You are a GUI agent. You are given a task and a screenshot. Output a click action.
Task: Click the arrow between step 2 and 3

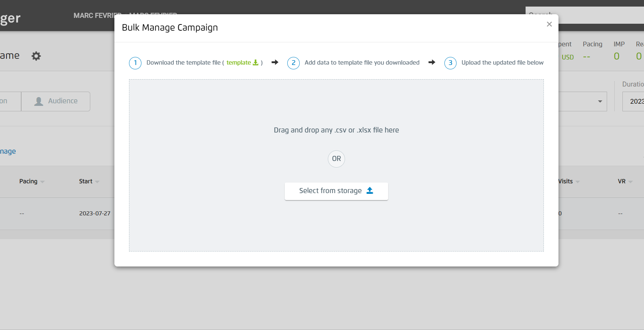432,62
